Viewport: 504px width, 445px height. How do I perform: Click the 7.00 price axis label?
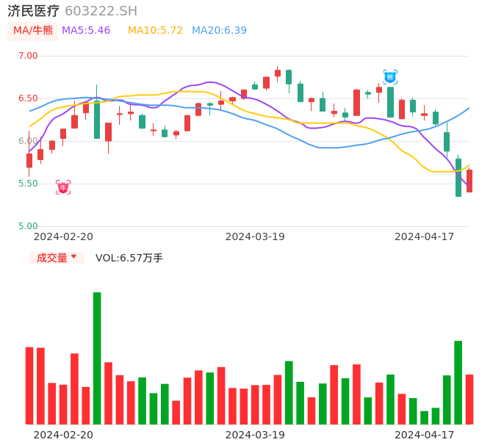(28, 56)
